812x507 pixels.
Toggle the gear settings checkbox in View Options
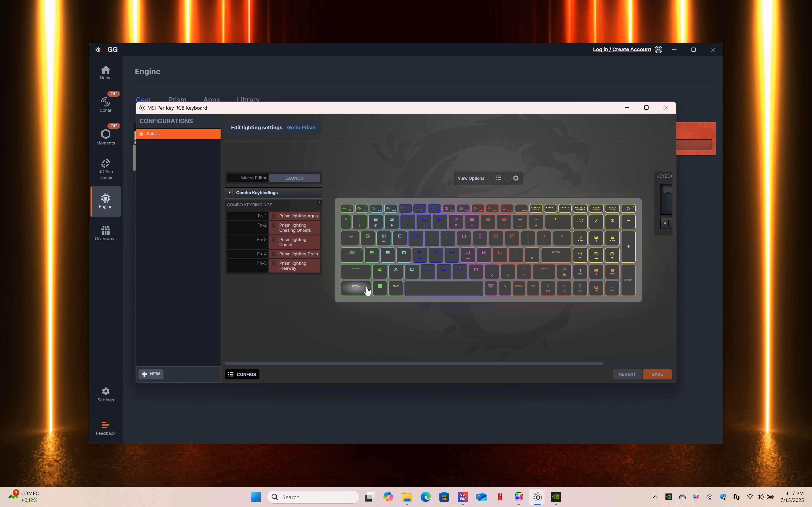(x=508, y=178)
